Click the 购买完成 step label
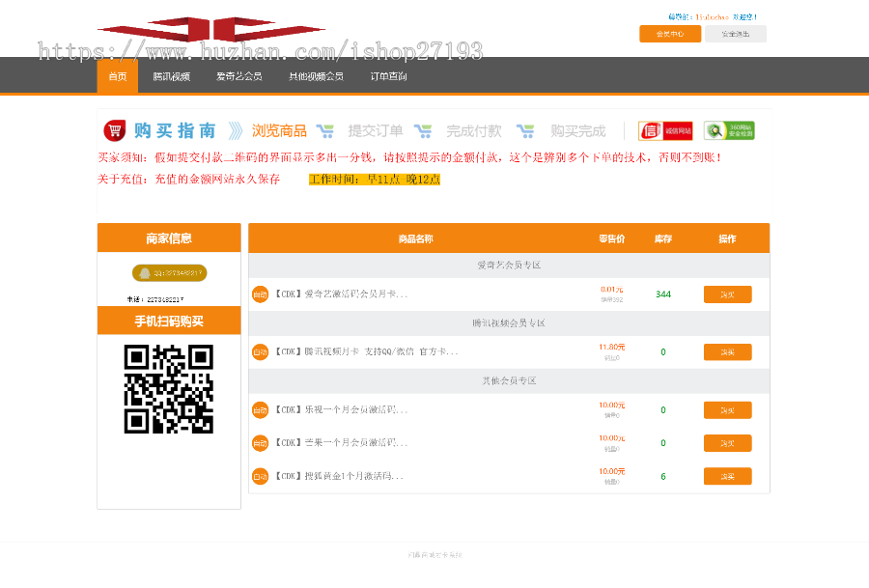The width and height of the screenshot is (869, 588). click(x=578, y=130)
